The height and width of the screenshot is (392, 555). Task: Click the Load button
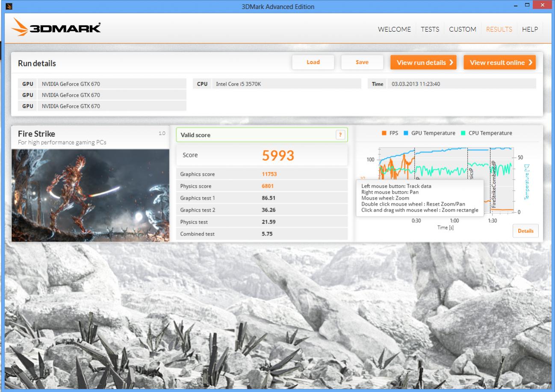pyautogui.click(x=313, y=62)
